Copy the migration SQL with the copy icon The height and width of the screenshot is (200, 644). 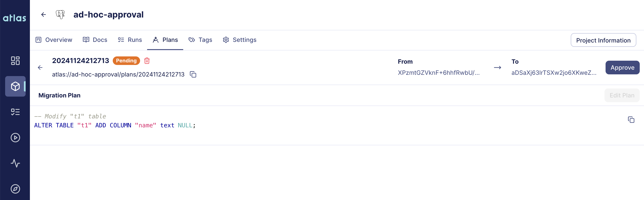[x=631, y=120]
